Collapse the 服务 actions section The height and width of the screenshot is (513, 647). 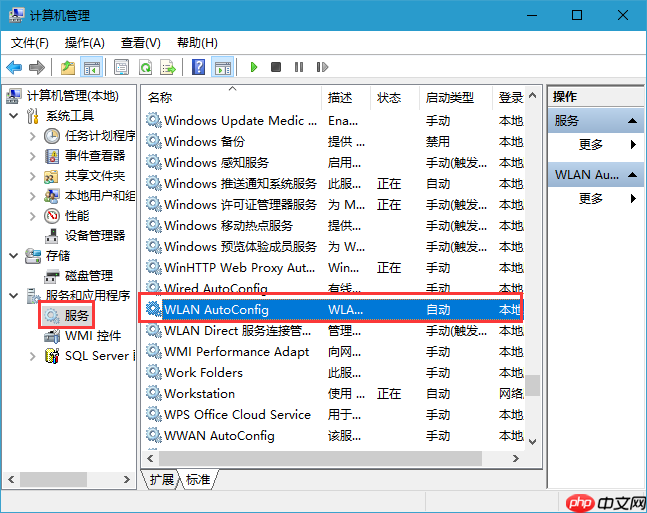point(632,121)
